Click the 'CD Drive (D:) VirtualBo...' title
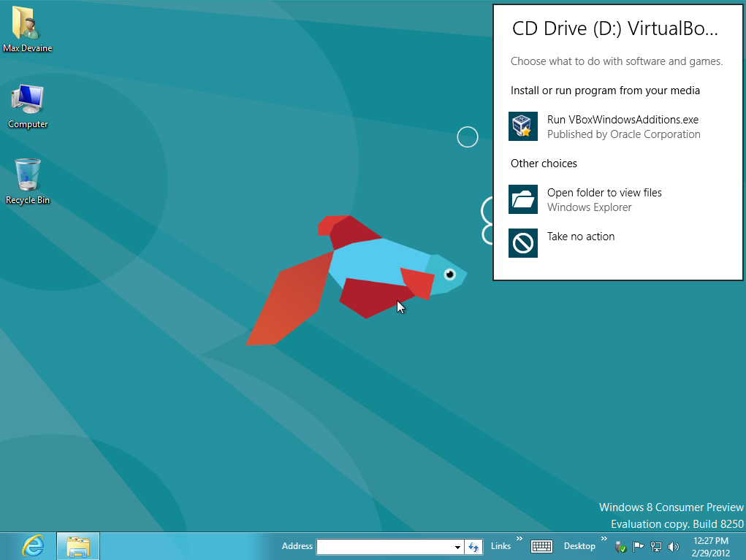The image size is (746, 560). click(614, 28)
